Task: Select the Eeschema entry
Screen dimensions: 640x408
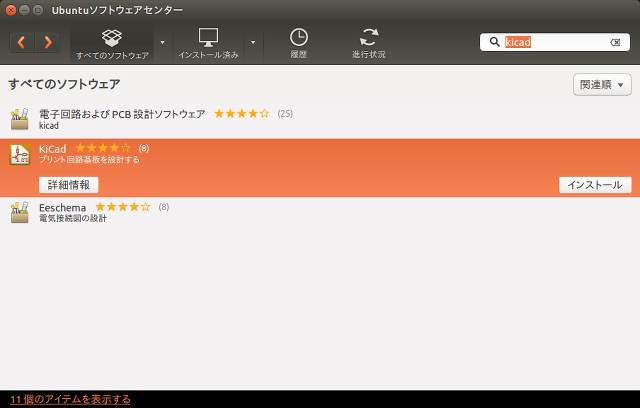Action: (x=320, y=212)
